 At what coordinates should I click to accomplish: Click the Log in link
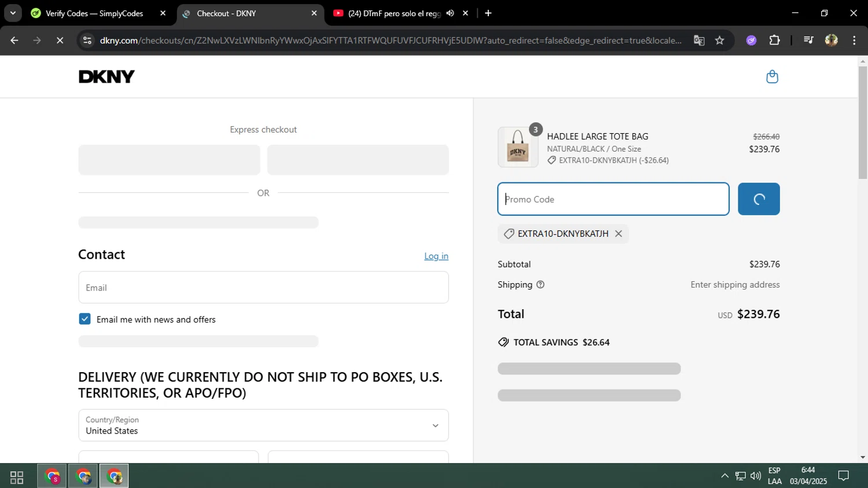(436, 256)
